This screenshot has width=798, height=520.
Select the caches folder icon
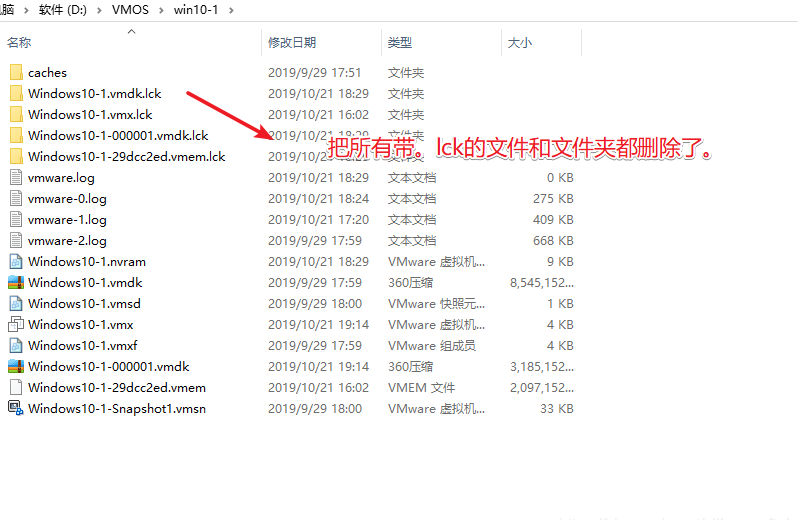[16, 72]
